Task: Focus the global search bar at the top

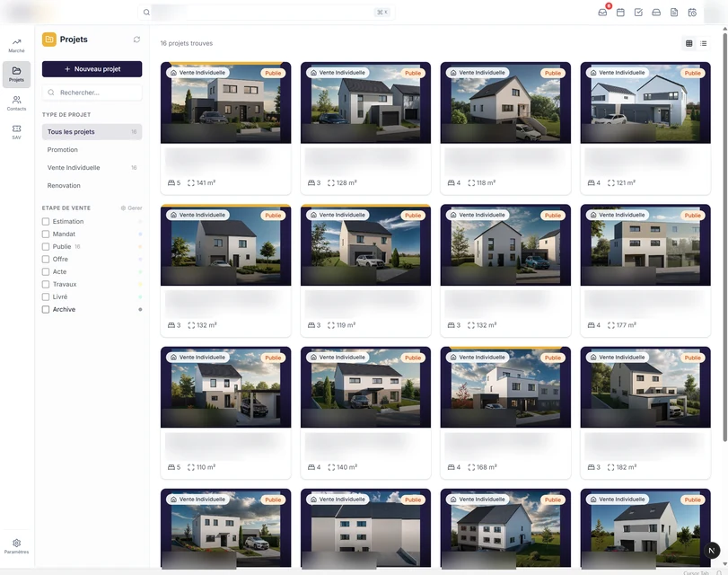Action: click(x=266, y=12)
